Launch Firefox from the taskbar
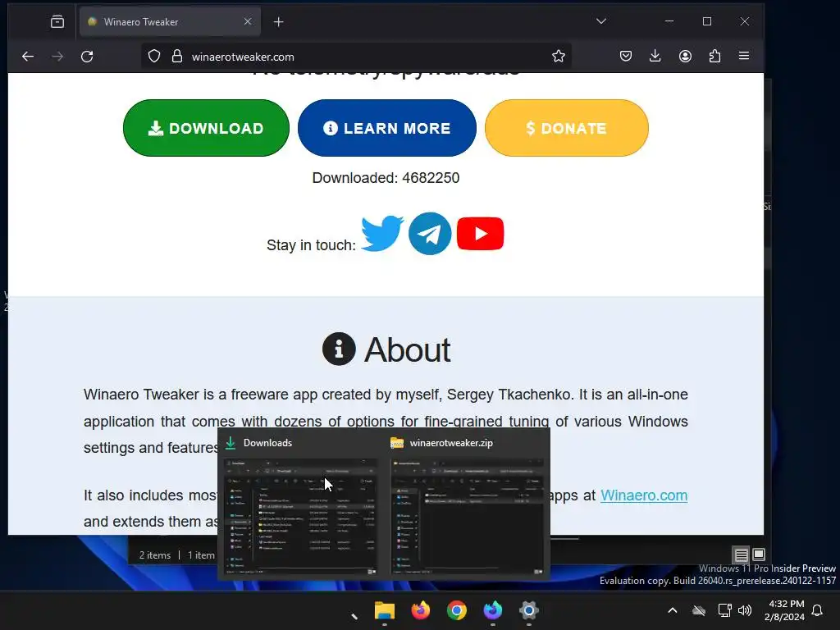The image size is (840, 630). pos(421,610)
